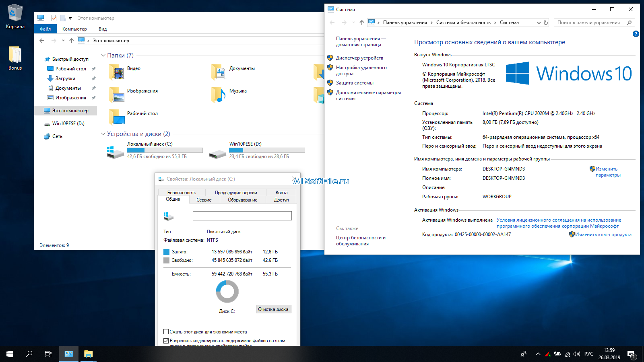Switch to File Explorer taskbar icon
The image size is (644, 362).
pyautogui.click(x=88, y=354)
